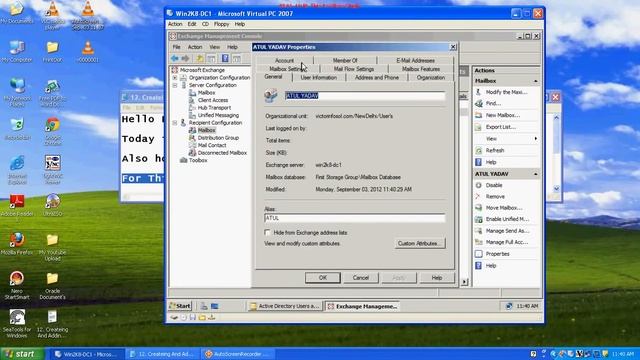640x360 pixels.
Task: Switch to E-Mail Addresses tab
Action: pos(415,60)
